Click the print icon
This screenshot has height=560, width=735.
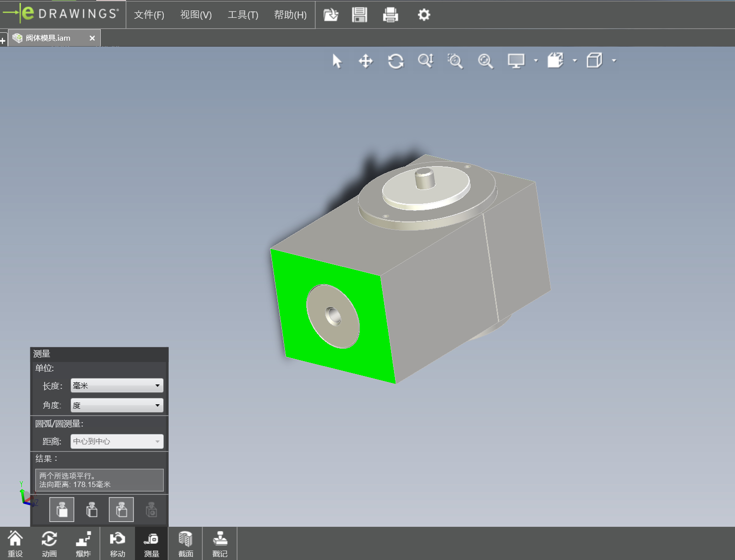pos(391,15)
